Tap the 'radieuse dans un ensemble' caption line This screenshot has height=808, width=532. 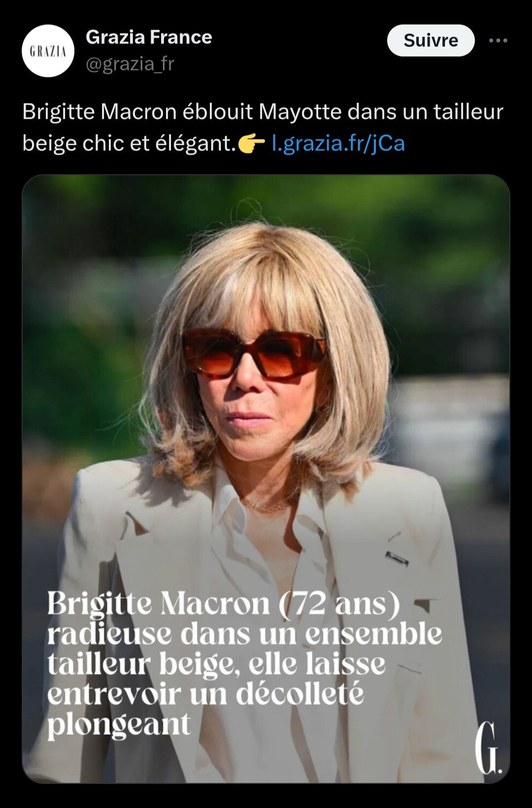[245, 634]
